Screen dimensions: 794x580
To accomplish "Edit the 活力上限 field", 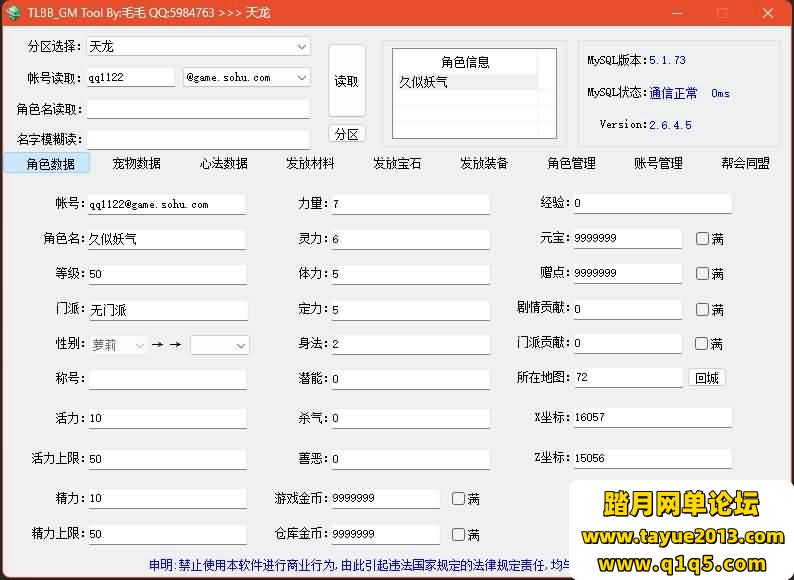I will (168, 459).
